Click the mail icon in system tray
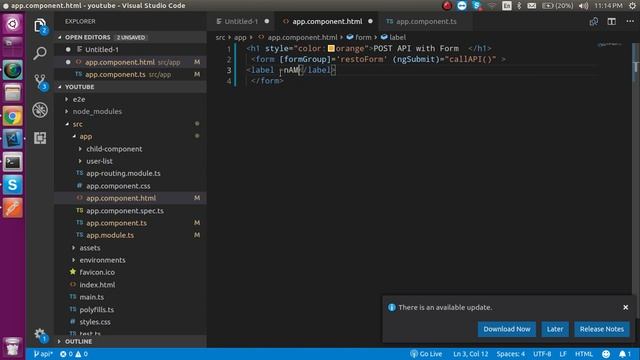This screenshot has width=640, height=360. coord(531,6)
